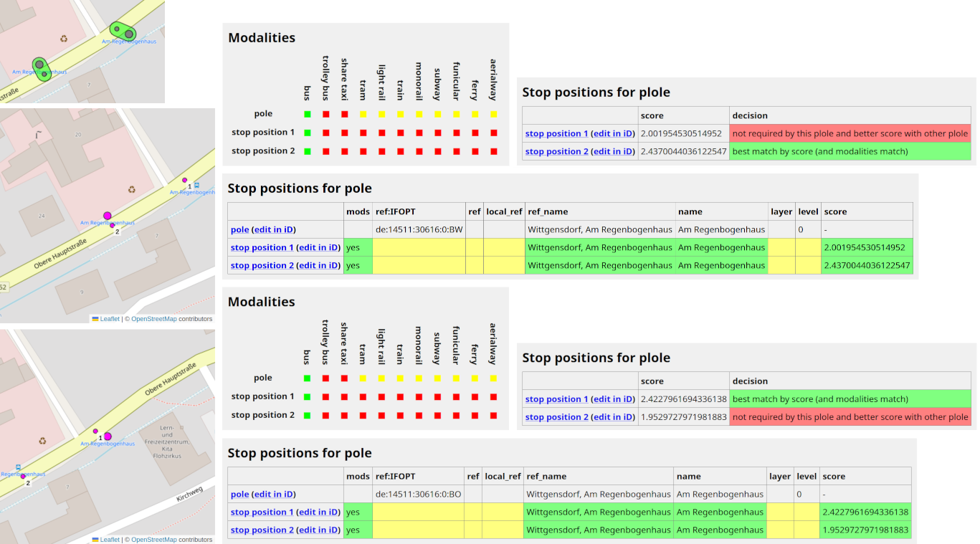Image resolution: width=980 pixels, height=544 pixels.
Task: Click the red subway square for stop position 2
Action: (x=437, y=151)
